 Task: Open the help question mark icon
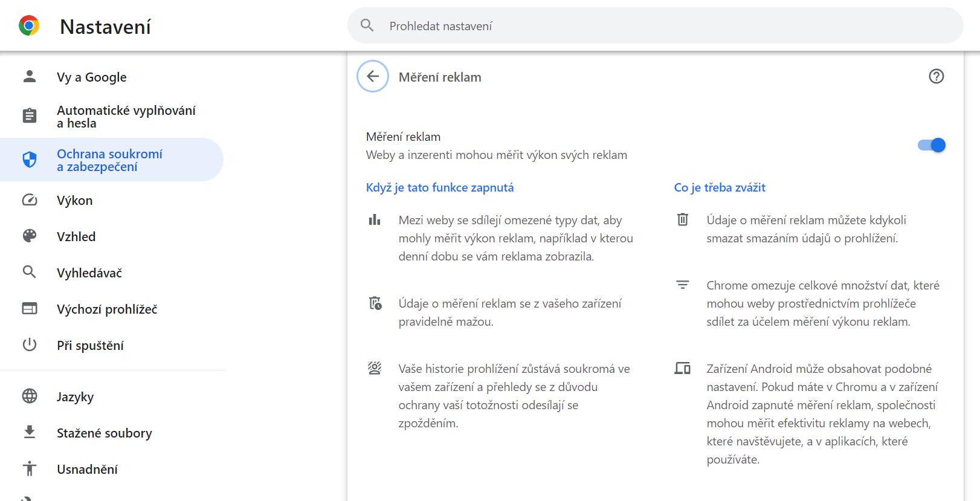[x=936, y=76]
